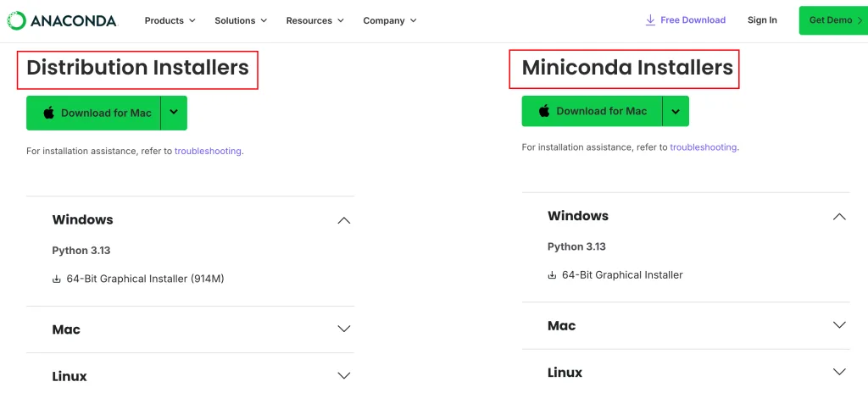Click the Anaconda logo
Screen dimensions: 868x404
pos(62,20)
